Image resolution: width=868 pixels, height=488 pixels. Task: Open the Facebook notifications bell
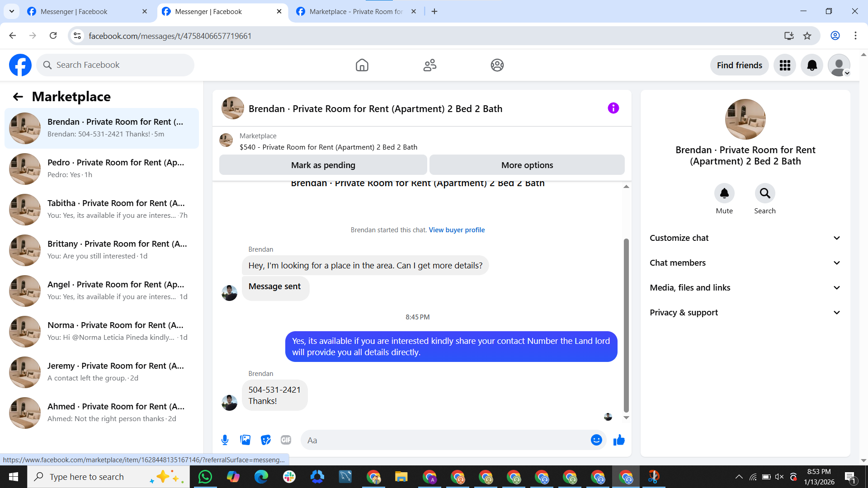[x=811, y=65]
